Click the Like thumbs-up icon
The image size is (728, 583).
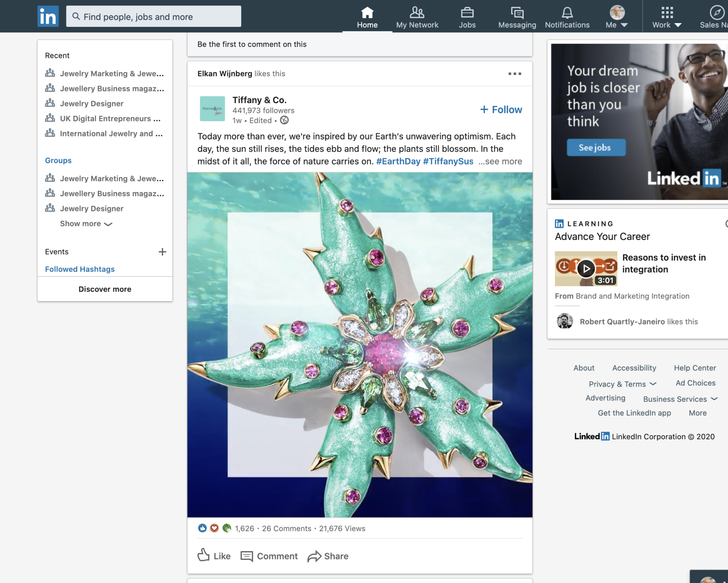pyautogui.click(x=204, y=555)
